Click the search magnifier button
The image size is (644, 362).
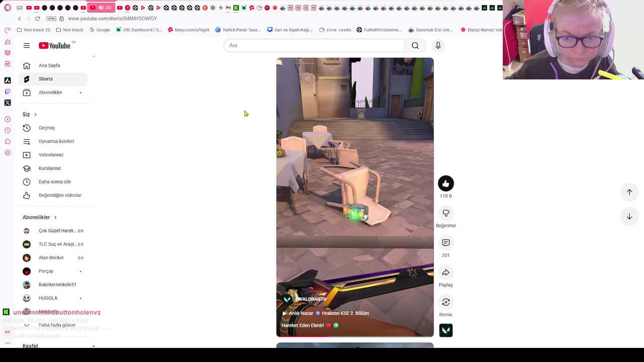click(415, 45)
